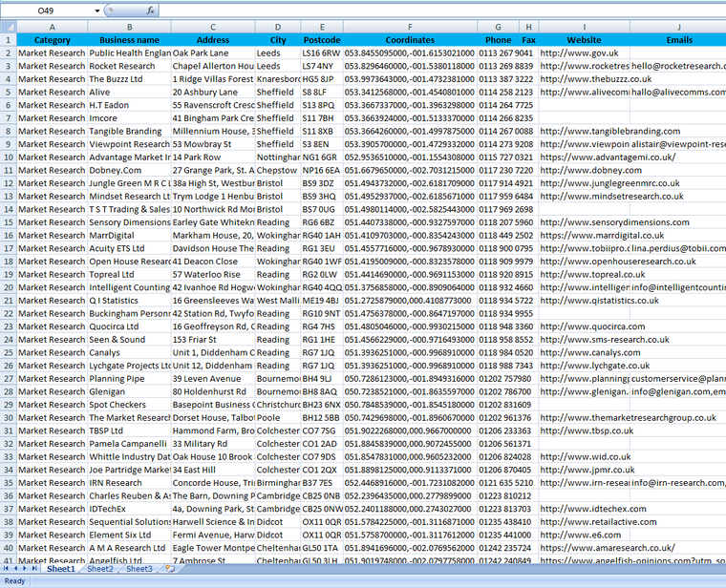Select the Quocirca Ltd cell
The image size is (726, 588).
click(129, 326)
